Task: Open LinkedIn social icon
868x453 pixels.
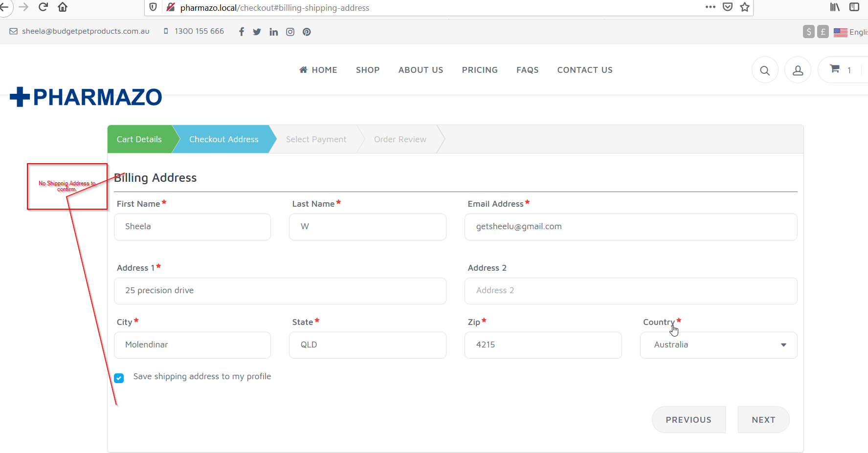Action: point(274,32)
